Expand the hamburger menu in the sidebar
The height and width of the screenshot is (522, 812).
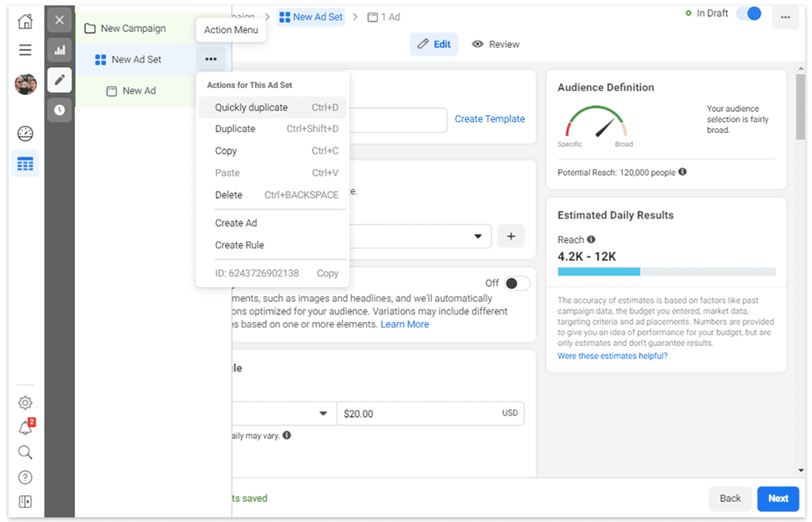pos(25,49)
